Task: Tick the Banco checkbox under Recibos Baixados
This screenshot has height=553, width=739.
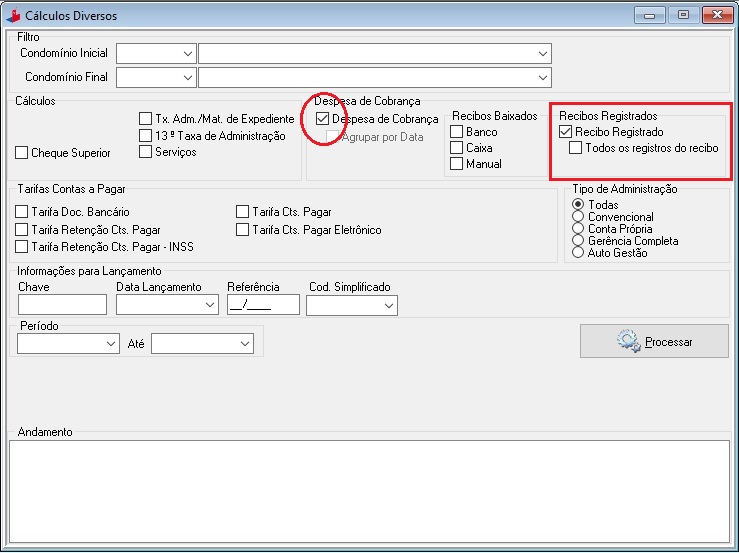Action: coord(457,132)
